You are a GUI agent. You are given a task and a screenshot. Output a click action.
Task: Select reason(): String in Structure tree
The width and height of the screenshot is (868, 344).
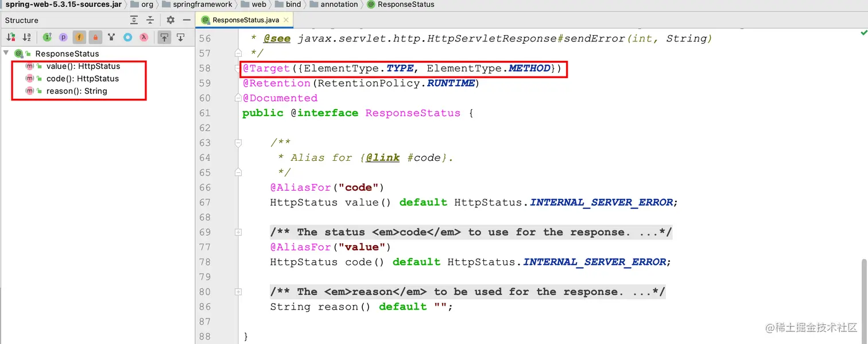(77, 91)
